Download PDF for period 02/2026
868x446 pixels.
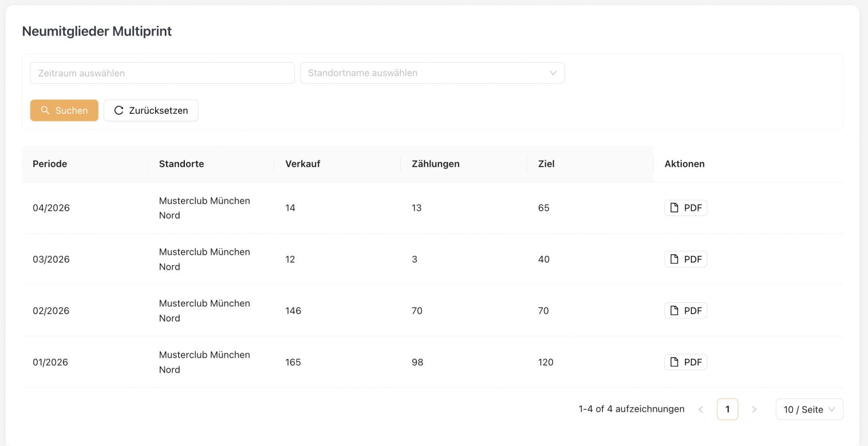[686, 311]
